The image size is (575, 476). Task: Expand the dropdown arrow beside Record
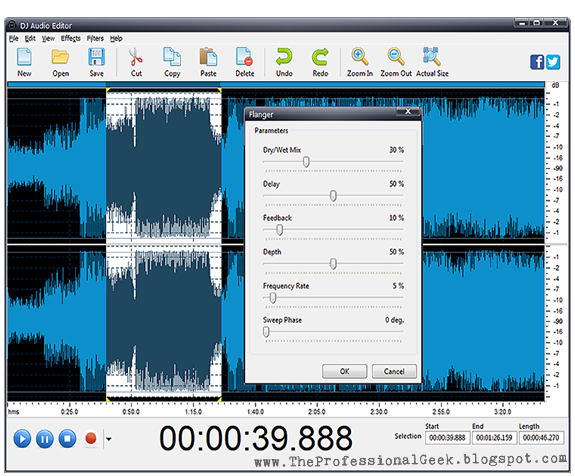[109, 439]
